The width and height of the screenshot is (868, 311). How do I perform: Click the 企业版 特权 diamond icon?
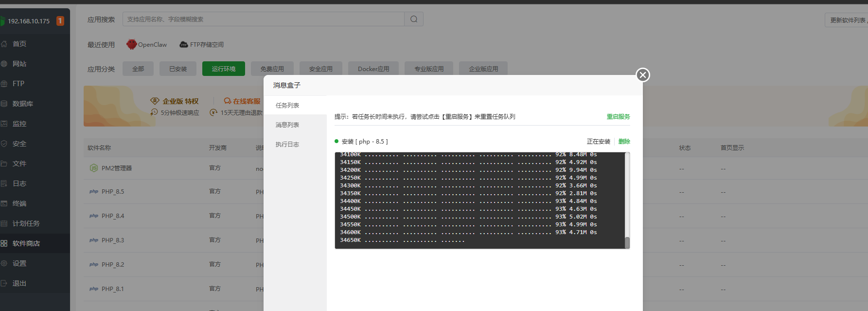(x=155, y=101)
